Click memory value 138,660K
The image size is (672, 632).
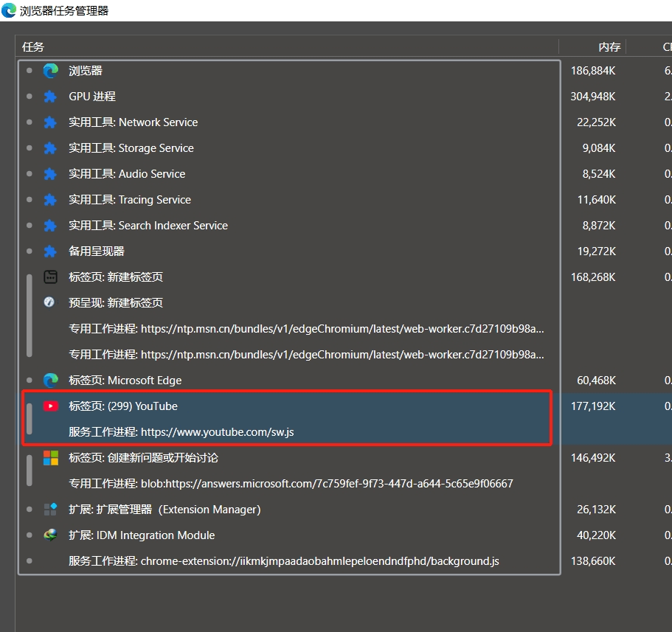(x=593, y=561)
